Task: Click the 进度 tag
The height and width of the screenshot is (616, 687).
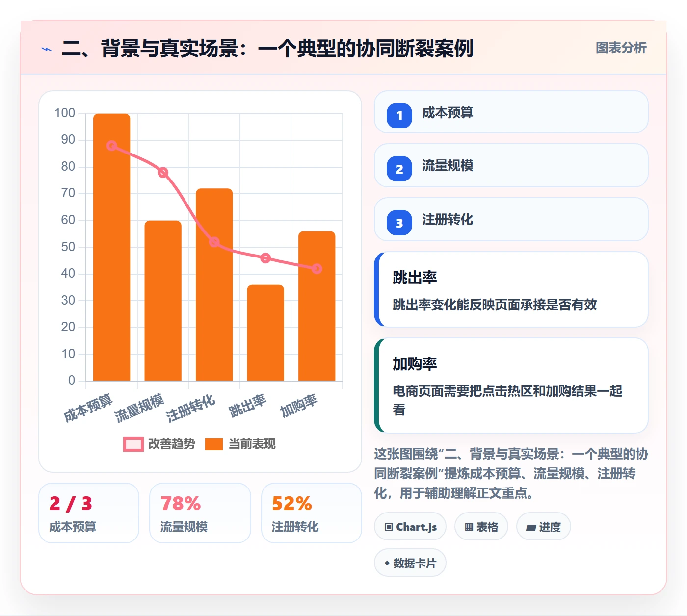Action: point(544,527)
